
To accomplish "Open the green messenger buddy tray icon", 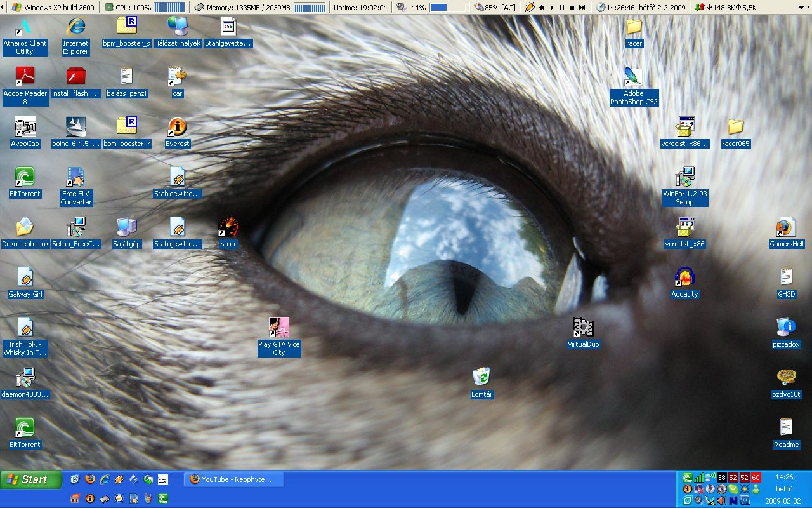I will coord(756,490).
